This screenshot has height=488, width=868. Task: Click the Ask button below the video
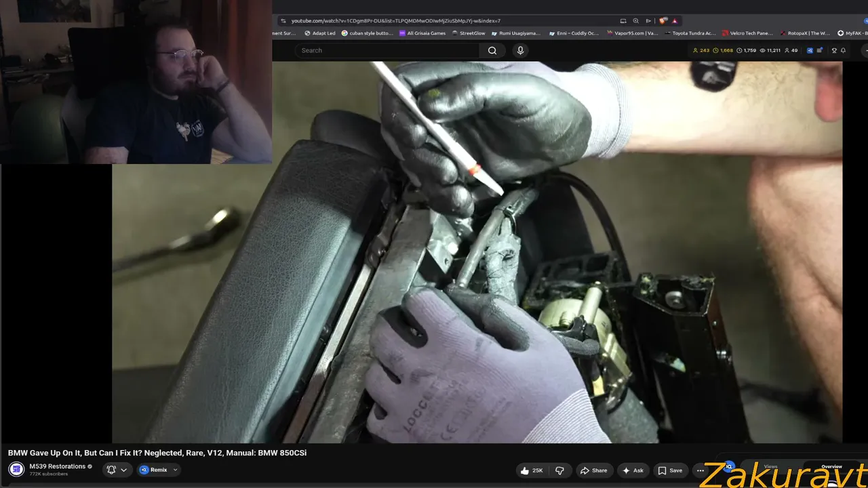[633, 470]
